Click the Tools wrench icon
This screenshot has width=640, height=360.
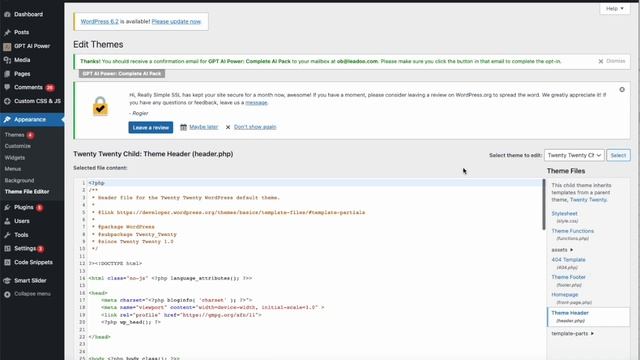(7, 235)
